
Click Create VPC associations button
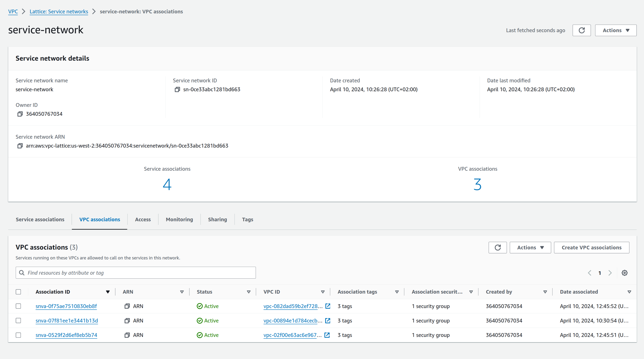click(591, 247)
